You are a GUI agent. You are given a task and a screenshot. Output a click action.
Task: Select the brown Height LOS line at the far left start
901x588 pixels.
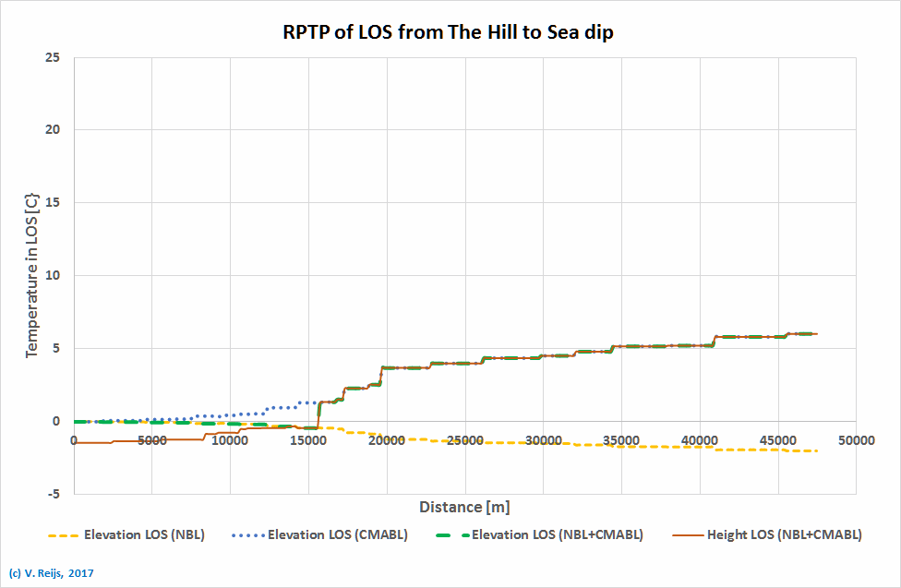coord(83,443)
